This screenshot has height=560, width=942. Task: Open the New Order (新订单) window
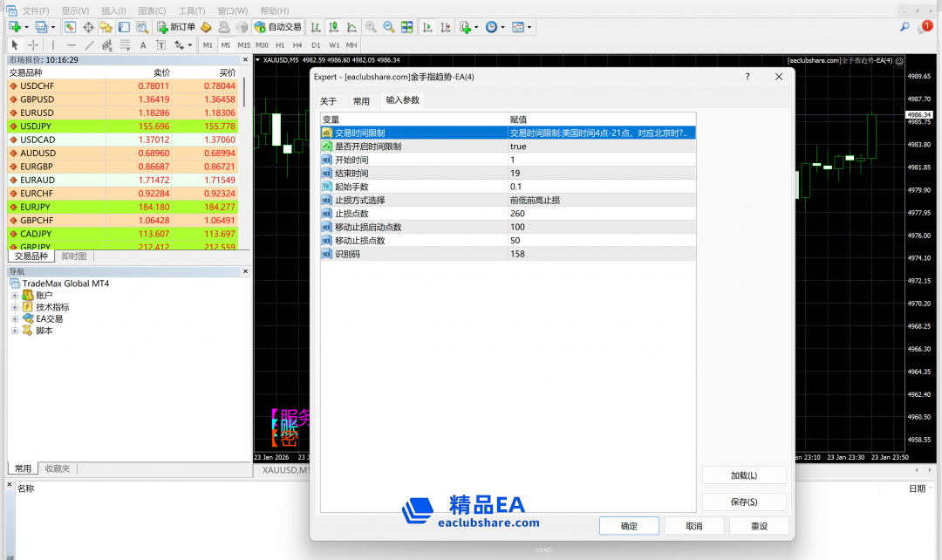[176, 27]
